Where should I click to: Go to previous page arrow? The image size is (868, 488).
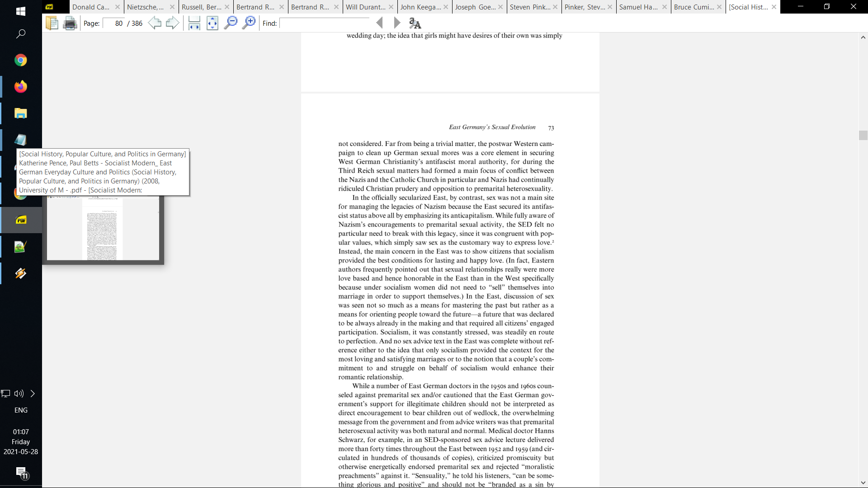pos(155,23)
